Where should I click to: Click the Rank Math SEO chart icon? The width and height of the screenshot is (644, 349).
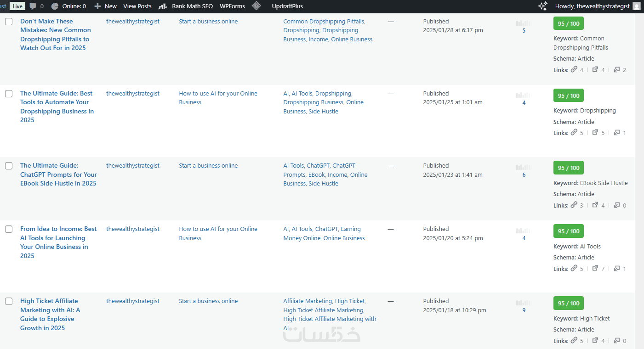(x=162, y=6)
